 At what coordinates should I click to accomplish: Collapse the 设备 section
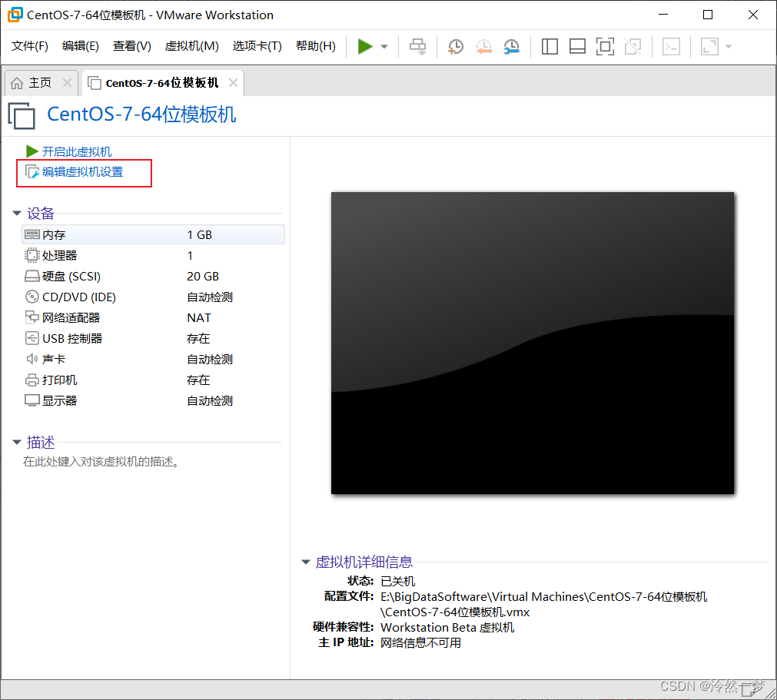(x=17, y=214)
